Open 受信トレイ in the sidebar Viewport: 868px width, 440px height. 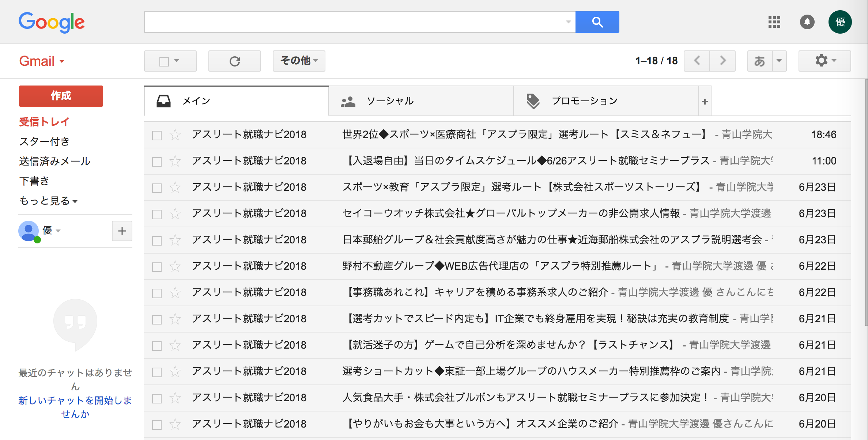[44, 122]
